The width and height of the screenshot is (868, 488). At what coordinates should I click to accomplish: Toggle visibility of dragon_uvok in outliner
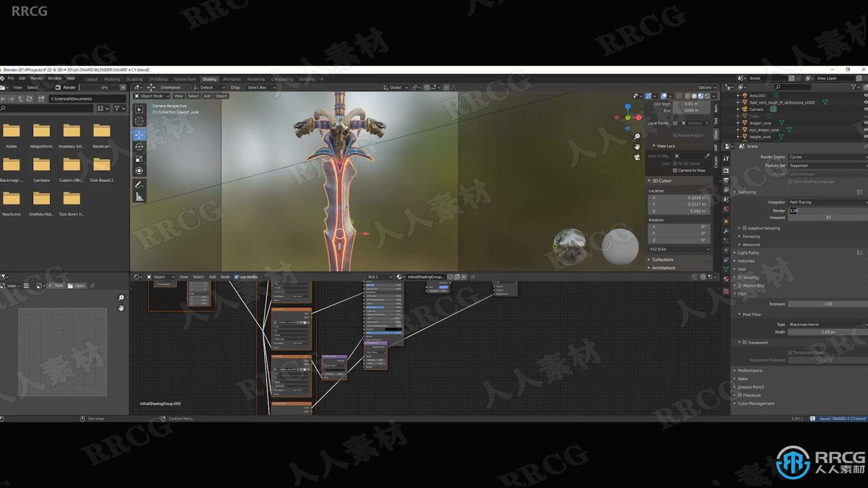(x=865, y=123)
